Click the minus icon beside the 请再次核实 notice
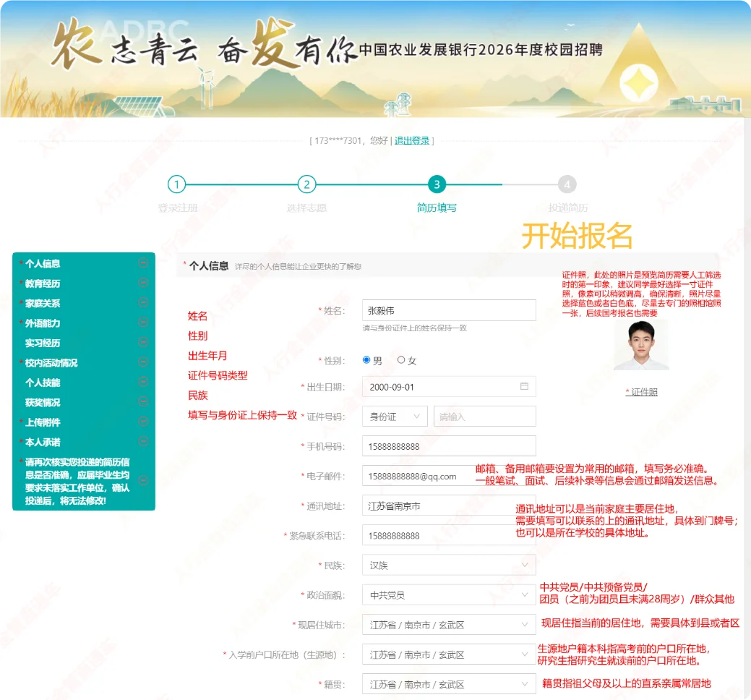Image resolution: width=751 pixels, height=700 pixels. pos(143,481)
